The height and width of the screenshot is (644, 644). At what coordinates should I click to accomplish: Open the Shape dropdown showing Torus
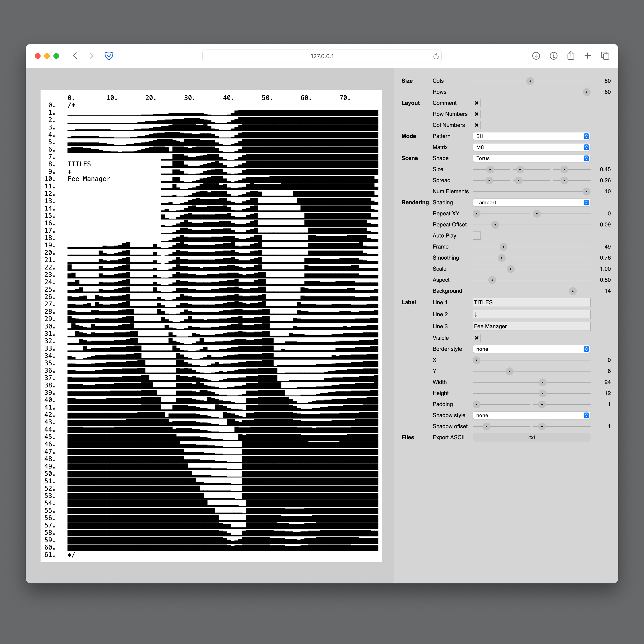tap(531, 158)
